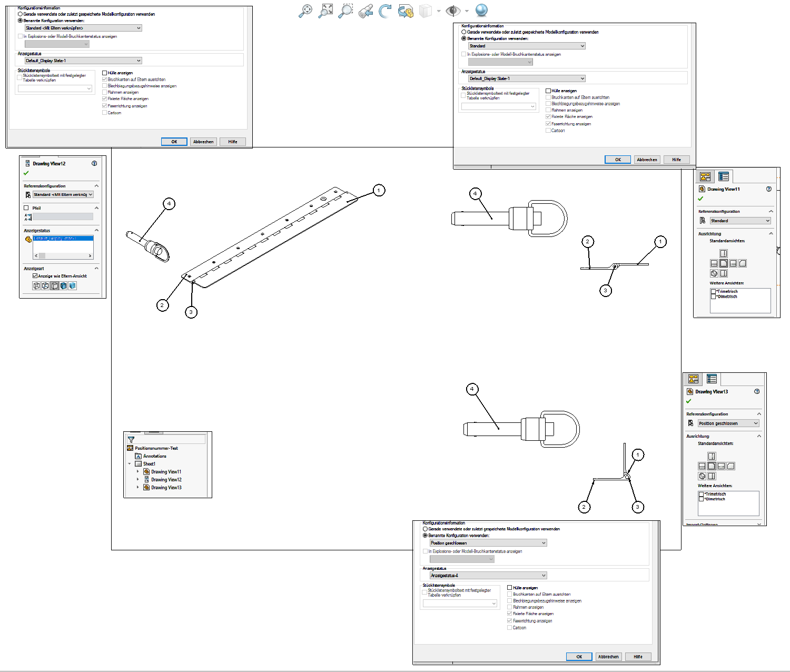Pick the isometric standard view in Drawing View11
This screenshot has height=672, width=790.
click(714, 273)
